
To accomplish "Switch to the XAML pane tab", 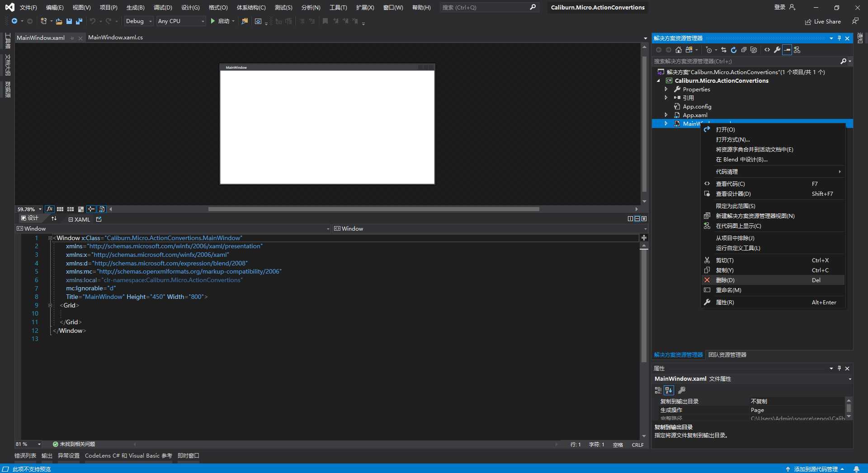I will [x=80, y=219].
